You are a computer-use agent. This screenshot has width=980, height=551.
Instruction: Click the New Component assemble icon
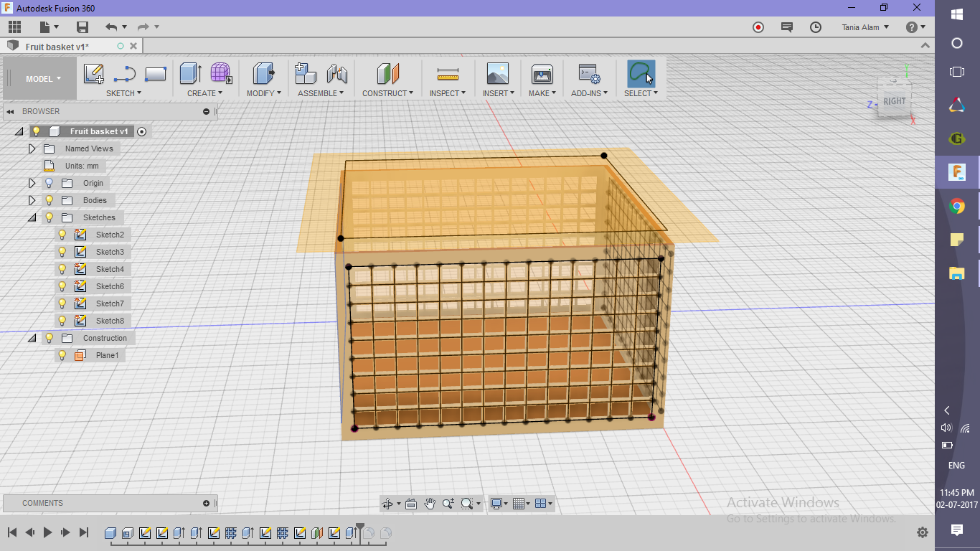coord(306,73)
